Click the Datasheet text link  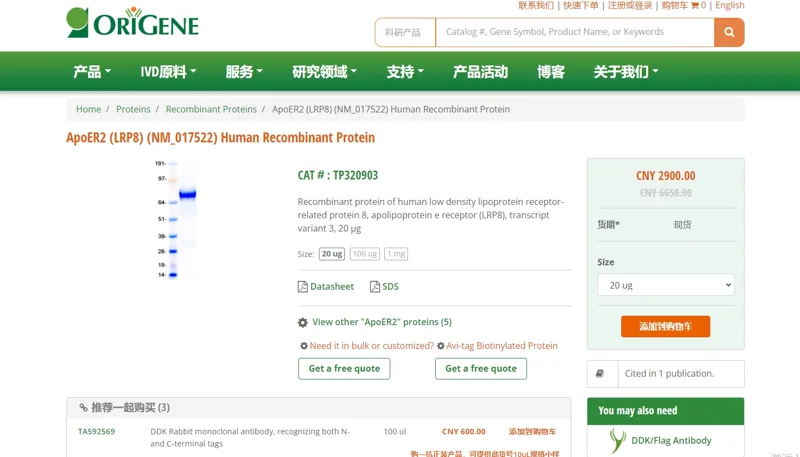click(x=332, y=287)
